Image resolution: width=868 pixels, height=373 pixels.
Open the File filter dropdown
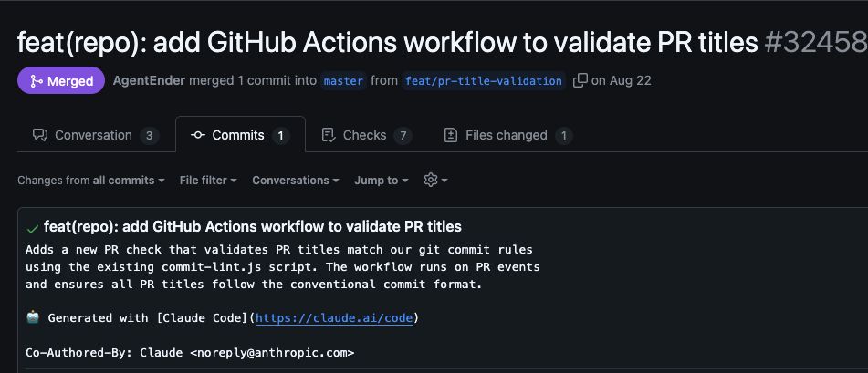[208, 180]
